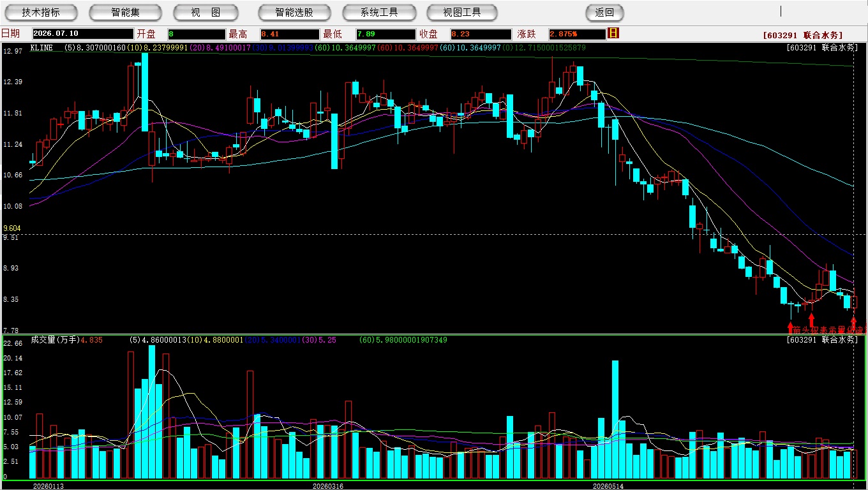
Task: Click the yellow 日 period icon
Action: [x=613, y=33]
